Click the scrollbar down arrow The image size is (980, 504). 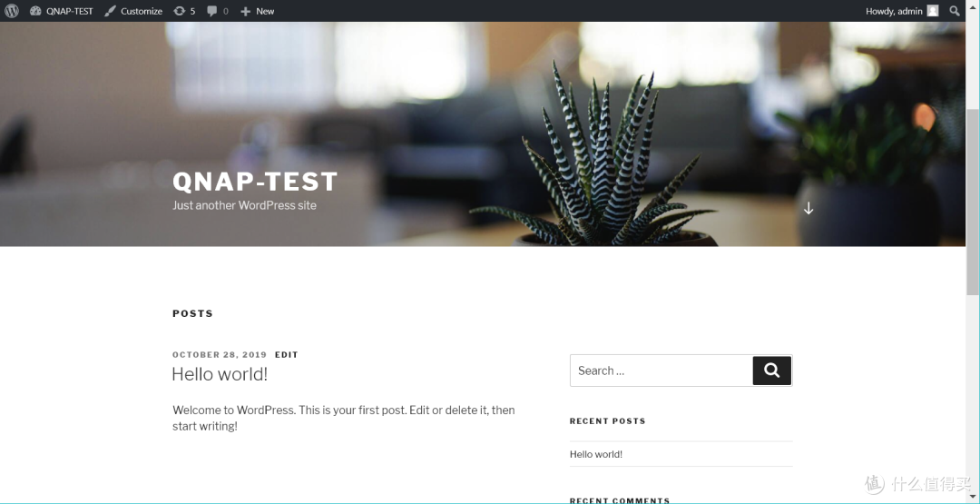click(973, 498)
